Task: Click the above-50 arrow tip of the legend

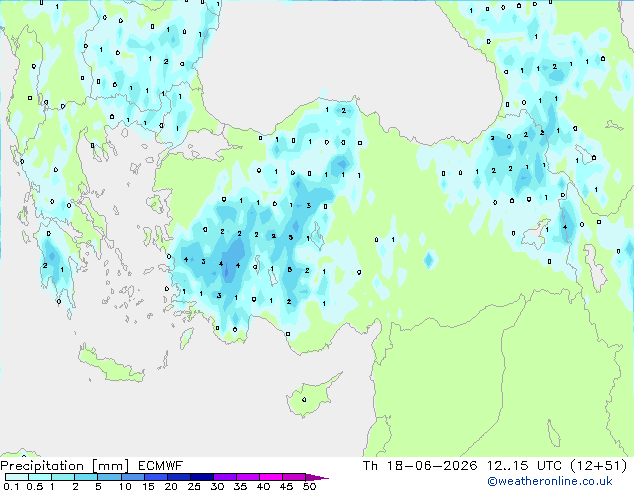Action: pyautogui.click(x=317, y=477)
